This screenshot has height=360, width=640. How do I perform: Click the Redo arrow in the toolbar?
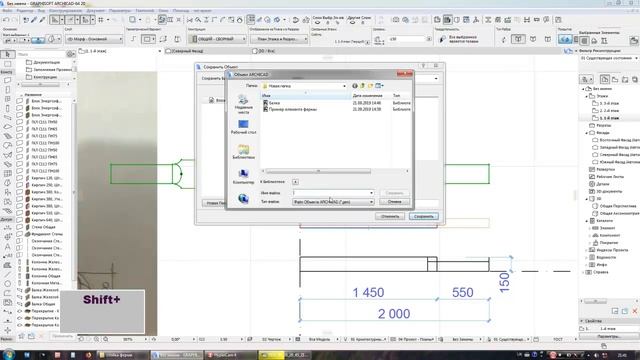tap(15, 20)
